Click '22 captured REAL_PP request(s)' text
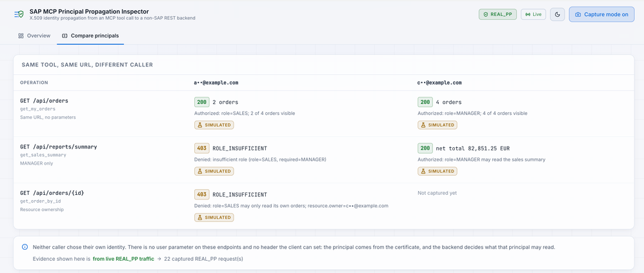Image resolution: width=644 pixels, height=273 pixels. coord(203,259)
